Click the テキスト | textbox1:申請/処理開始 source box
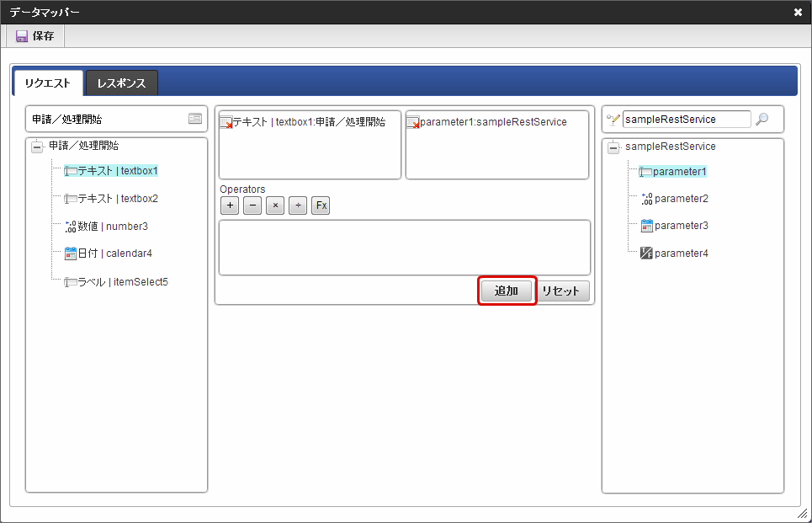812x523 pixels. pos(310,145)
